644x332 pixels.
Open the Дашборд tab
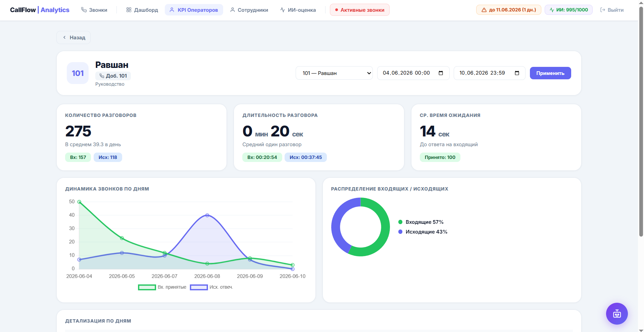142,10
